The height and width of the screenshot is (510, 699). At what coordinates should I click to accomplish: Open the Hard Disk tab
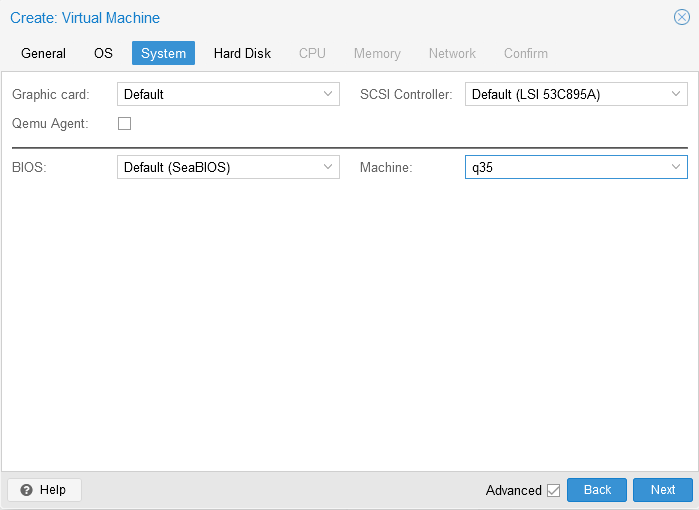pyautogui.click(x=242, y=53)
